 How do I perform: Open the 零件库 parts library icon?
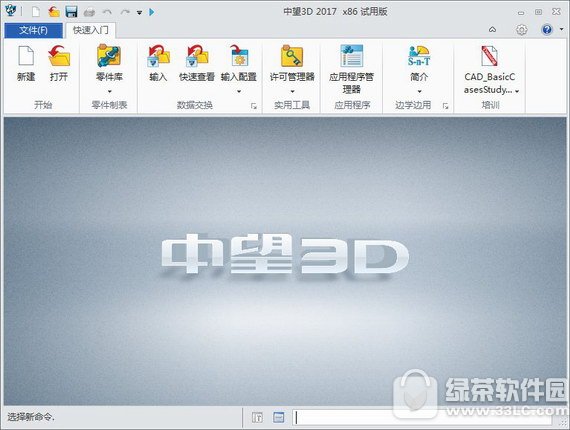pos(109,56)
